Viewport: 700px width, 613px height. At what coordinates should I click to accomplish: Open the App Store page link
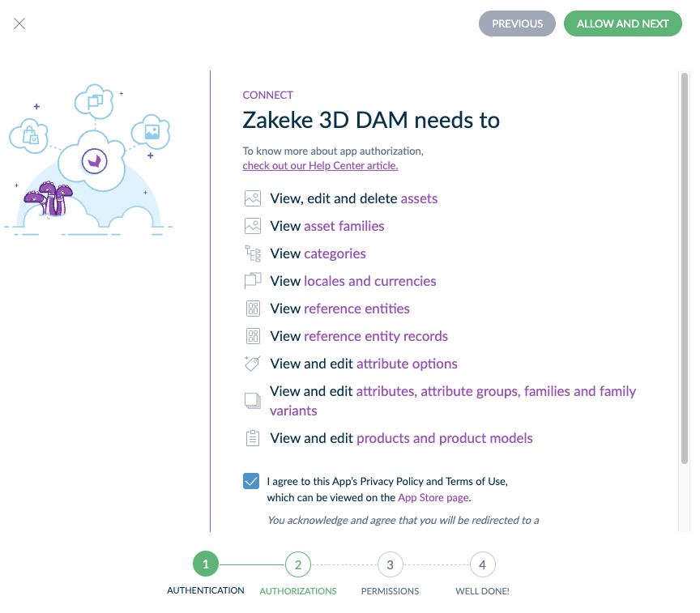pyautogui.click(x=433, y=497)
